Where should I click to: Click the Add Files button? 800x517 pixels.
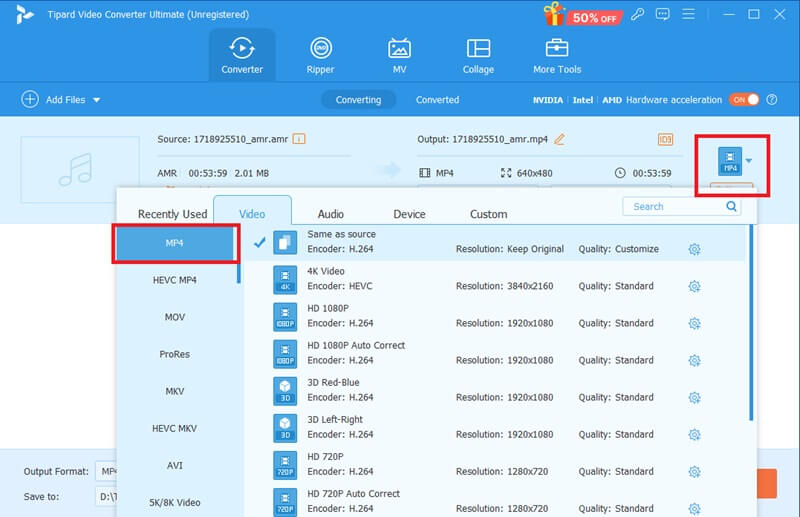[x=53, y=100]
